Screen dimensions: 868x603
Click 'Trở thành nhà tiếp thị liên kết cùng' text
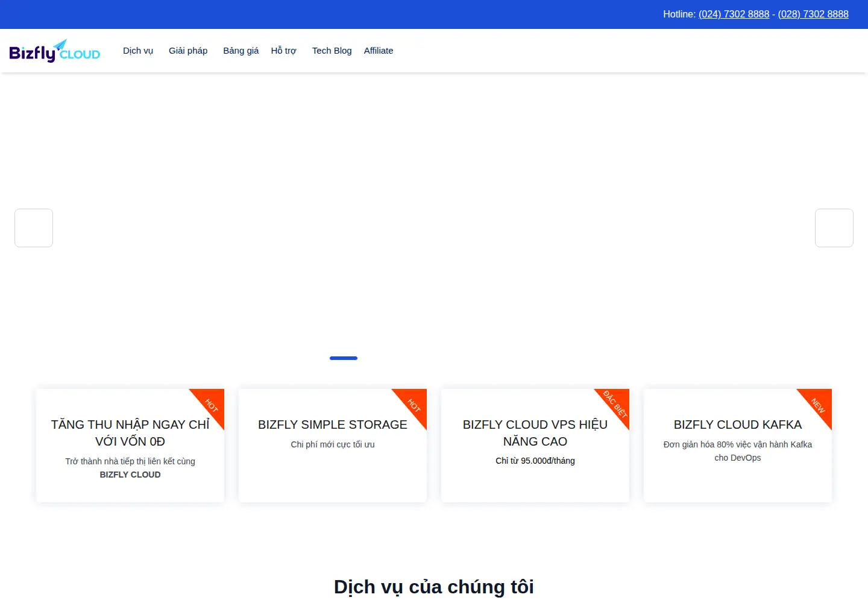point(130,461)
